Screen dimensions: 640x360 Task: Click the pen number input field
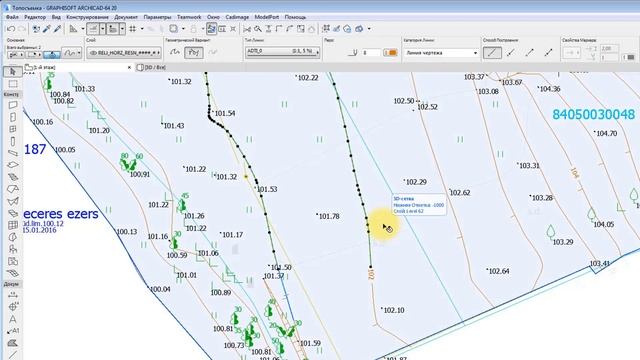[x=371, y=53]
